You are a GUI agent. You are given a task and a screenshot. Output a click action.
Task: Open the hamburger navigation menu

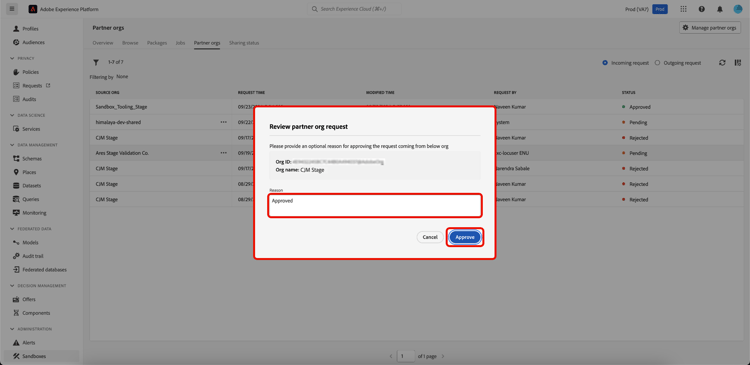coord(12,9)
